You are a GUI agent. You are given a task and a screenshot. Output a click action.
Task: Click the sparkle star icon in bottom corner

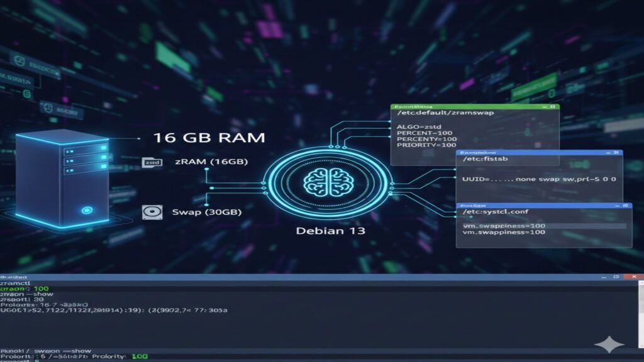(x=609, y=343)
